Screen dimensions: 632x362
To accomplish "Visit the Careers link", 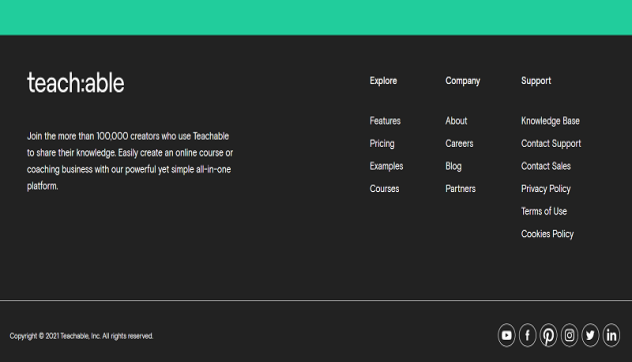I will pos(459,144).
